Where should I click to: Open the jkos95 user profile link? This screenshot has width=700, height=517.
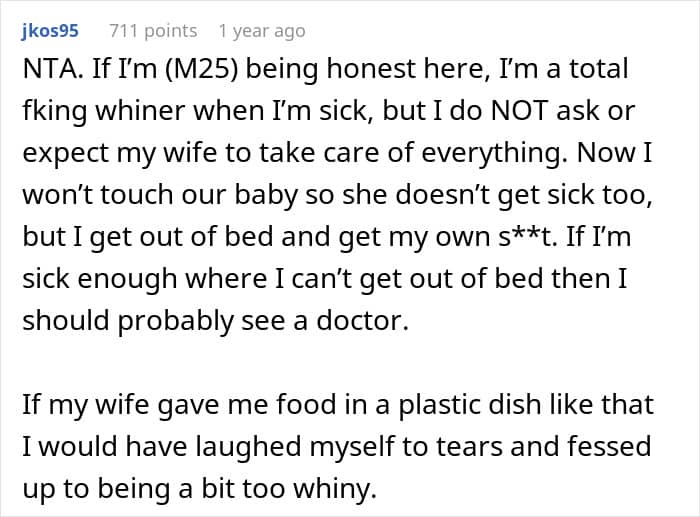pos(50,31)
